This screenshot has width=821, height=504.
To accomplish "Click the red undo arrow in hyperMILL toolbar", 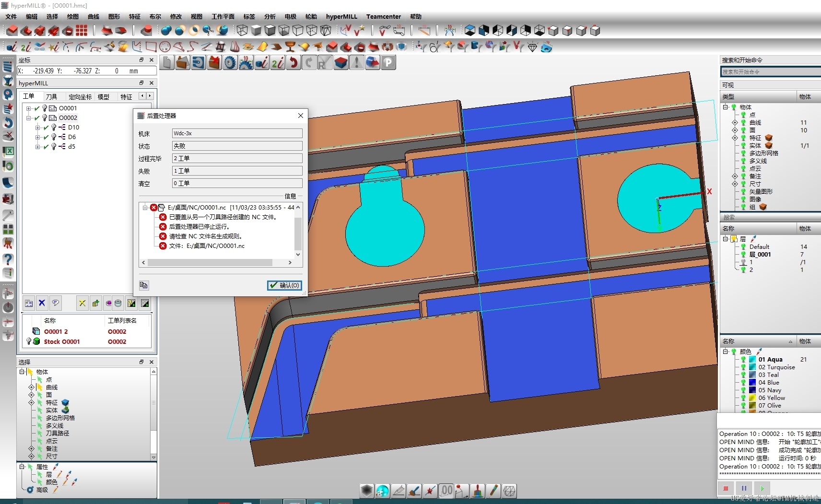I will [293, 63].
